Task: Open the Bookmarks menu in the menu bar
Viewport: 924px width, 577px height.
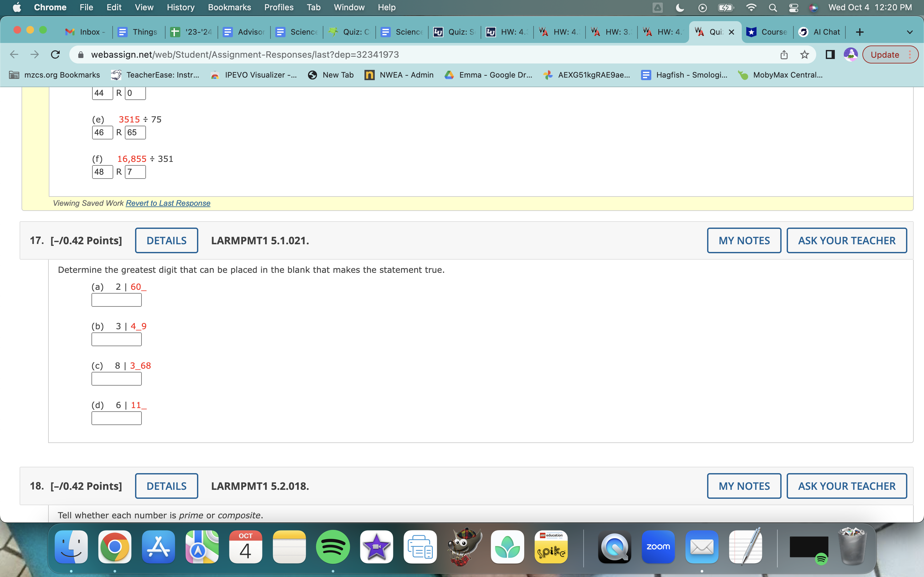Action: pyautogui.click(x=229, y=7)
